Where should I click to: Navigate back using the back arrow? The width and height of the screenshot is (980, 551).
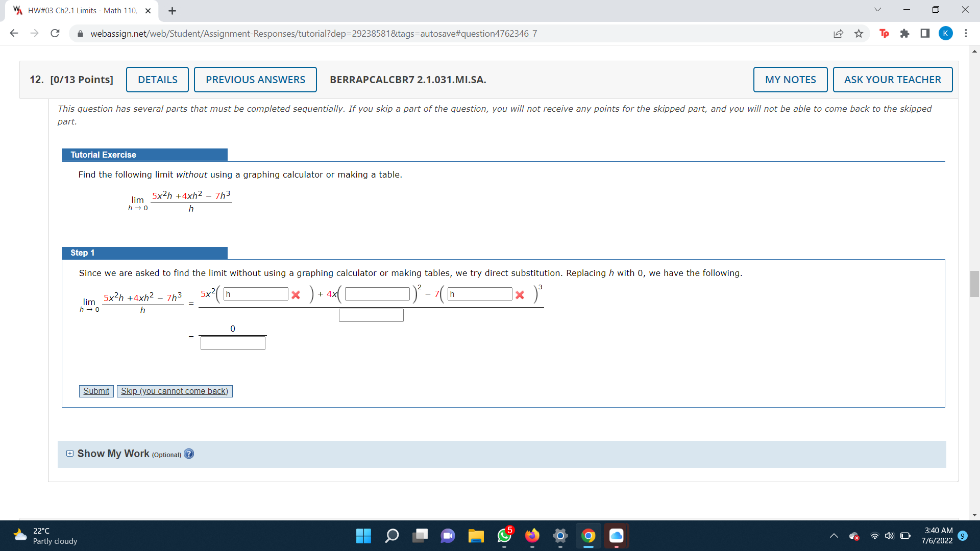(x=14, y=33)
